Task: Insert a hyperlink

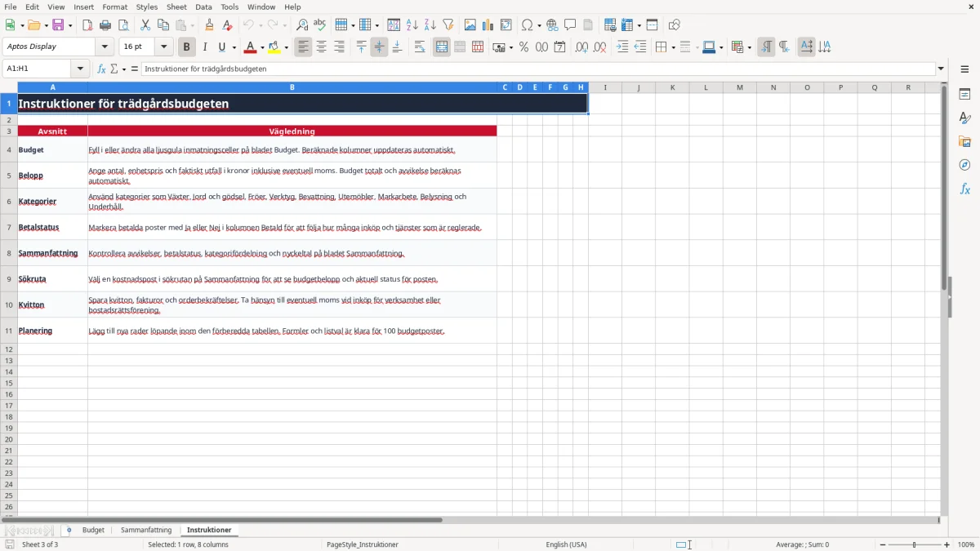Action: tap(552, 25)
